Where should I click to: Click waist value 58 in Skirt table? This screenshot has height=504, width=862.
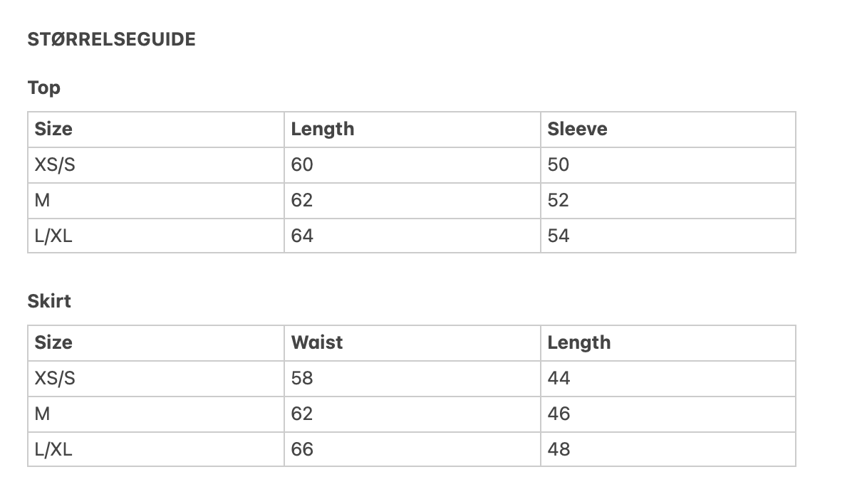[302, 378]
